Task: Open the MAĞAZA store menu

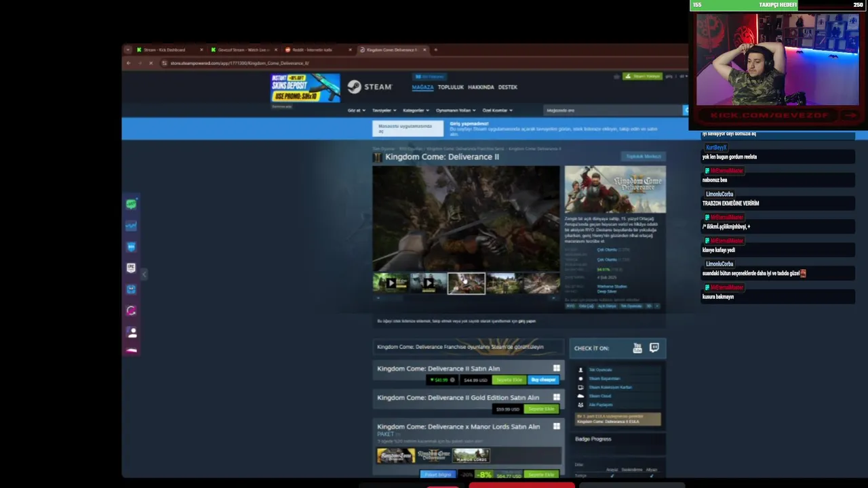Action: [422, 87]
